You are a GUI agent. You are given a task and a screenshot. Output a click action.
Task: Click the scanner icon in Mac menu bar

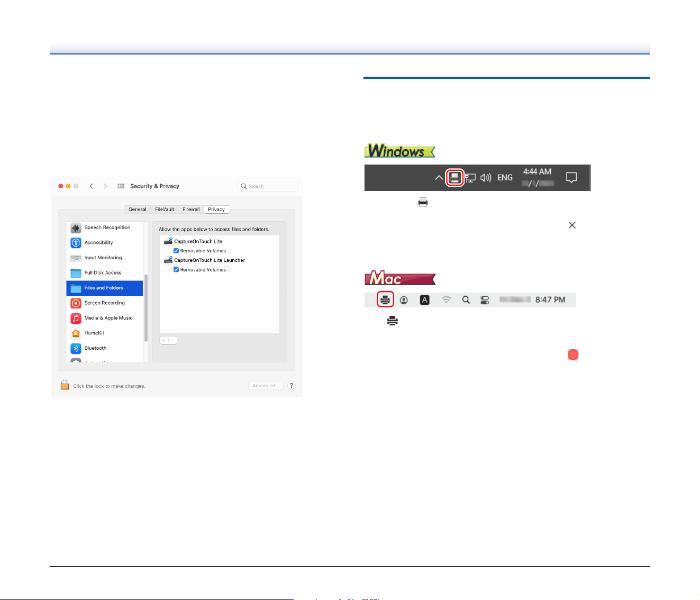click(385, 300)
